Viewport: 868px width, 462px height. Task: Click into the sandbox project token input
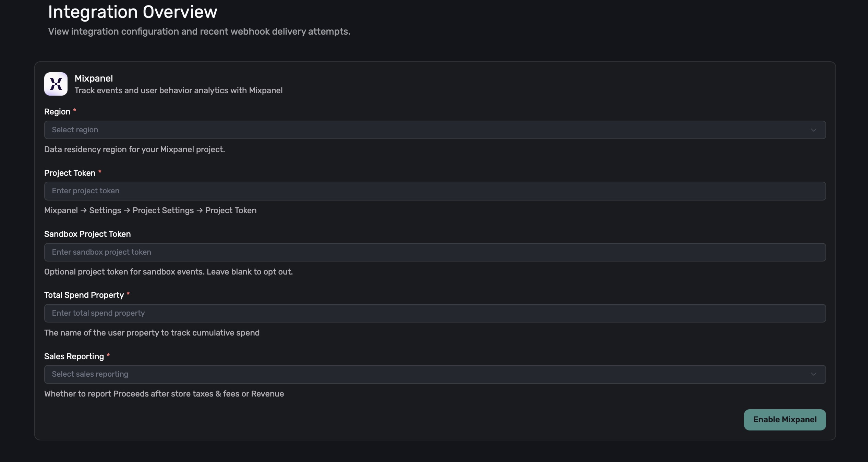point(434,252)
